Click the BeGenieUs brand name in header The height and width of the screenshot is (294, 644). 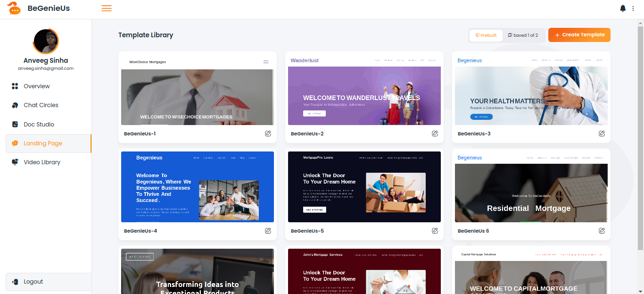click(x=49, y=8)
